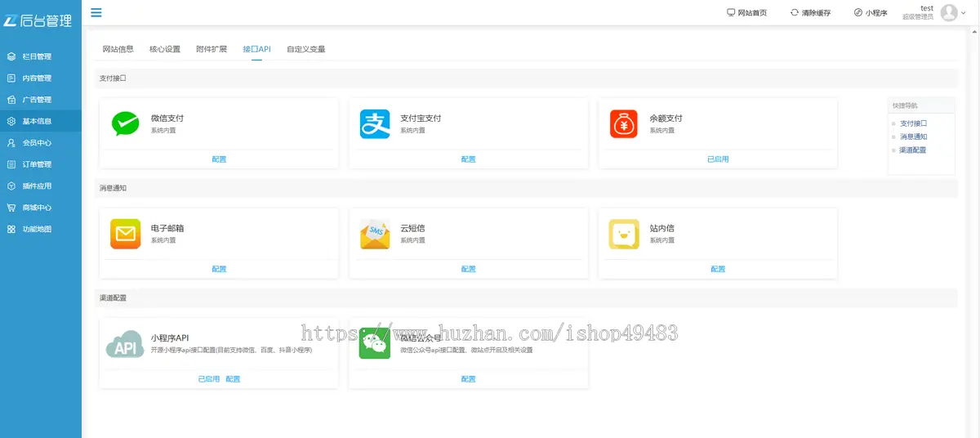Click the 云短信 card title
The width and height of the screenshot is (980, 438).
pos(412,229)
